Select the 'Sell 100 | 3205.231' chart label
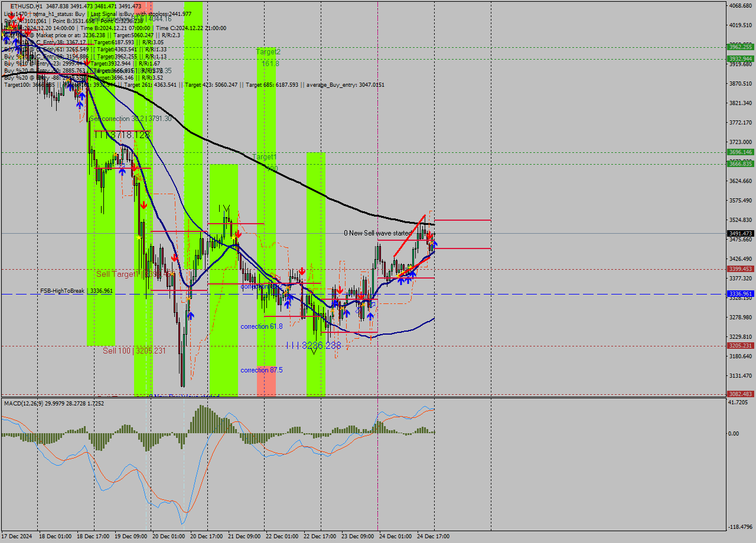Image resolution: width=756 pixels, height=543 pixels. [134, 351]
